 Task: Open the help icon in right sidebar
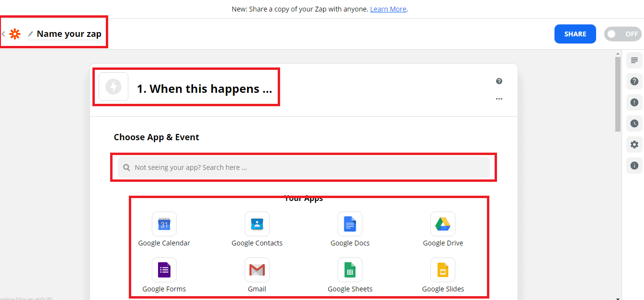634,81
